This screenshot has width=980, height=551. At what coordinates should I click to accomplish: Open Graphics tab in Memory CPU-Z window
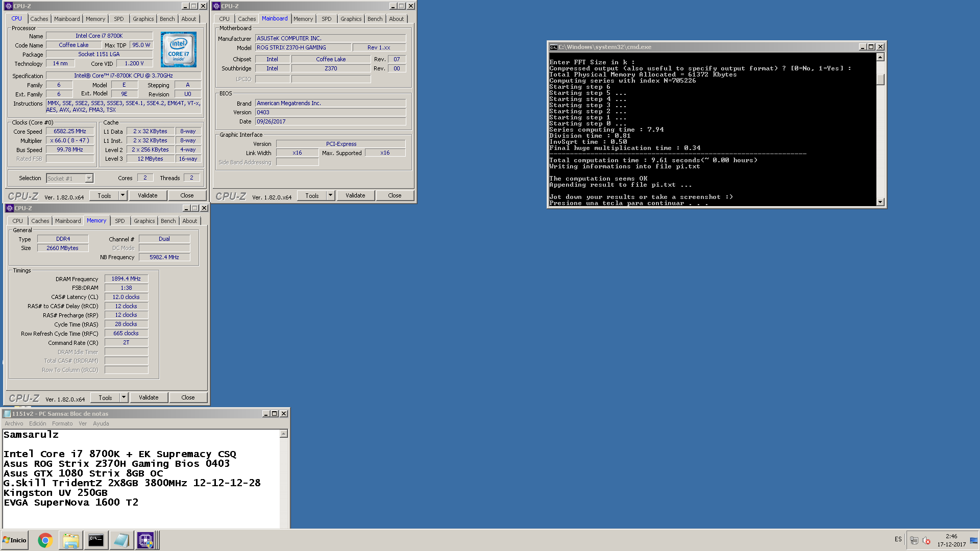[144, 221]
